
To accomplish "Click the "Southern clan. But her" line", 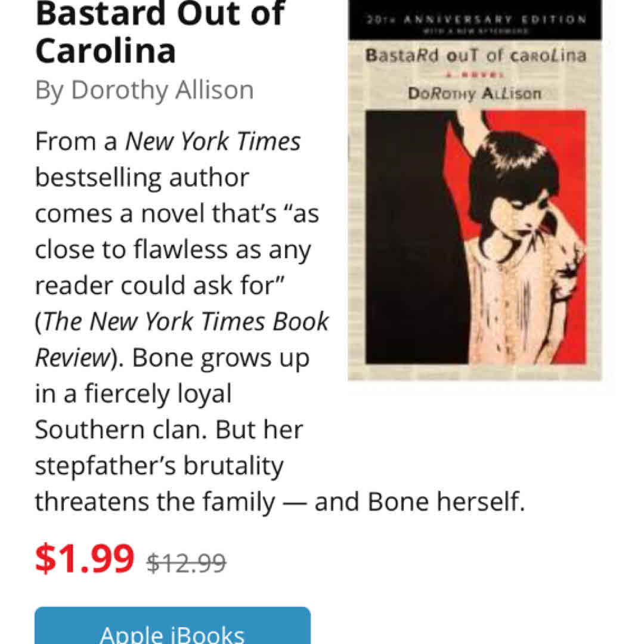I will pyautogui.click(x=169, y=430).
